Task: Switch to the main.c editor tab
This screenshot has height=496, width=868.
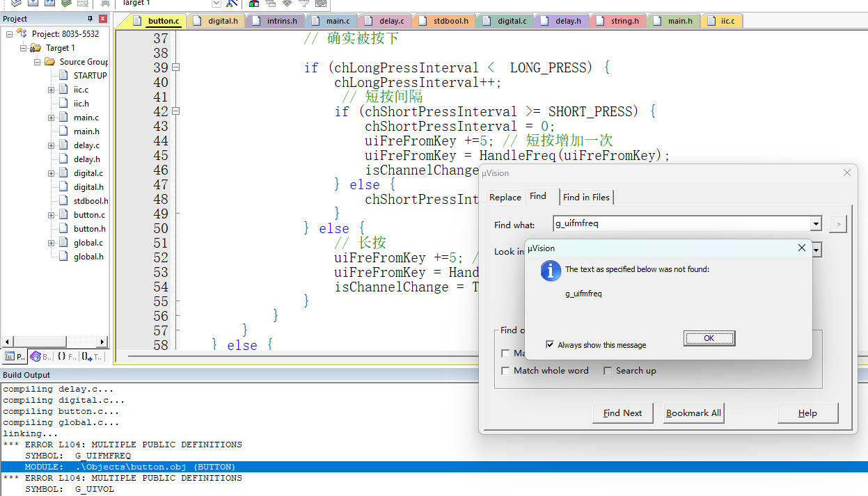Action: tap(331, 21)
